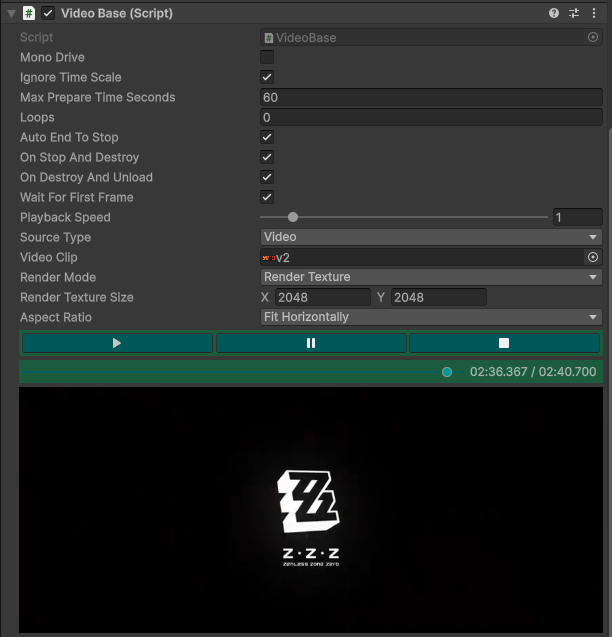The width and height of the screenshot is (612, 637).
Task: Open the Render Mode dropdown
Action: 431,277
